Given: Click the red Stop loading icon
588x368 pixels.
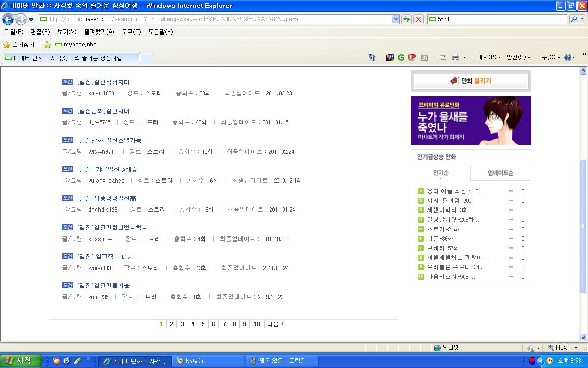Looking at the screenshot, I should coord(418,19).
